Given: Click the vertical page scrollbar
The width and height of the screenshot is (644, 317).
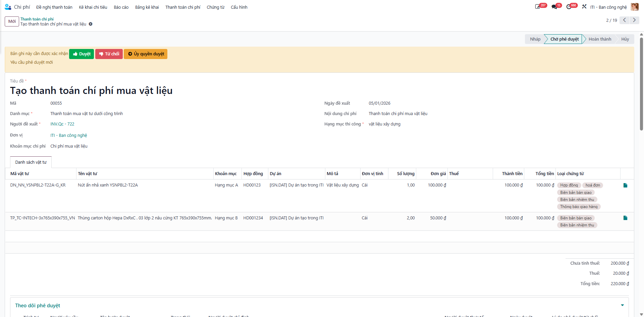Looking at the screenshot, I should click(641, 84).
